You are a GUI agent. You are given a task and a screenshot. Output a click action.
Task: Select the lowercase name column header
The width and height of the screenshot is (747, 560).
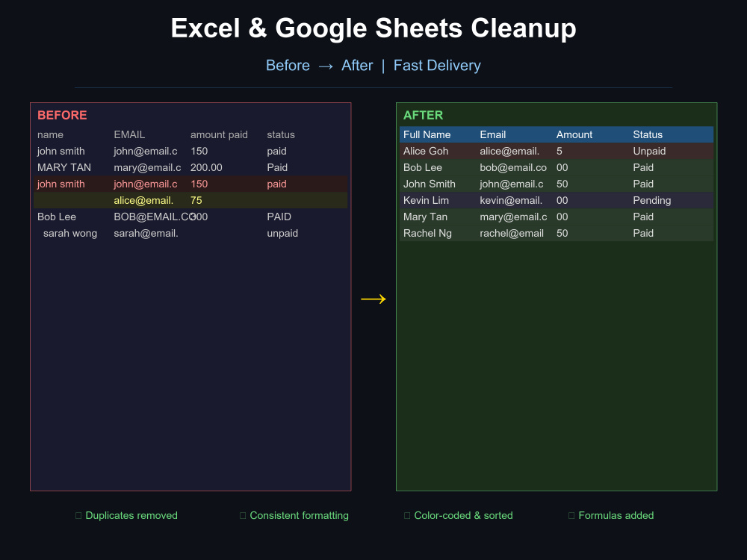point(51,134)
